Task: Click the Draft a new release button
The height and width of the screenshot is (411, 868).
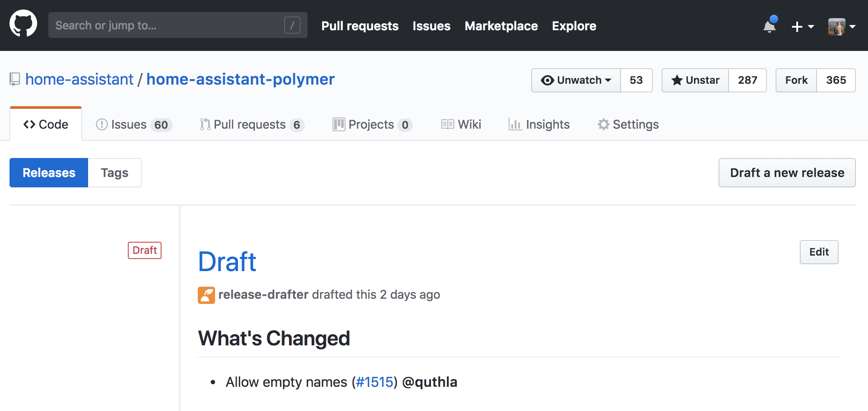Action: coord(787,172)
